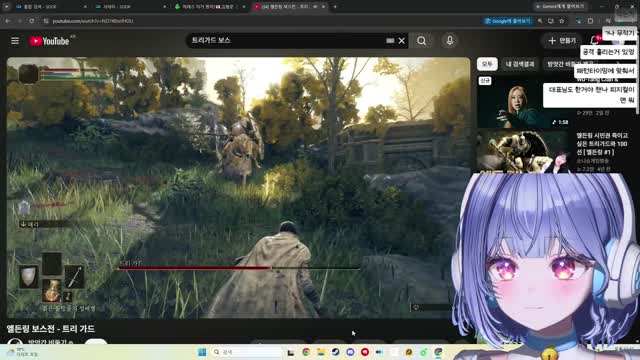Clear the YouTube search query text
The width and height of the screenshot is (640, 360).
[402, 40]
